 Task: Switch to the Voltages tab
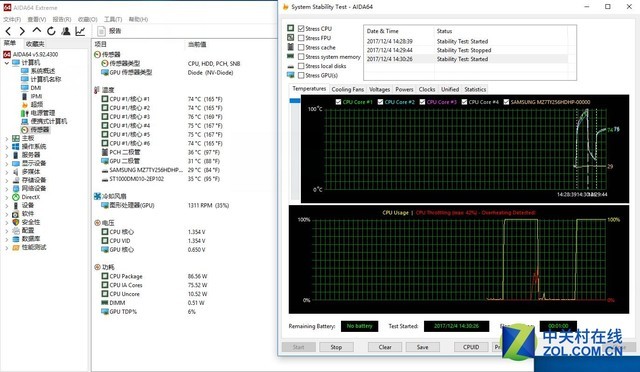click(x=379, y=89)
